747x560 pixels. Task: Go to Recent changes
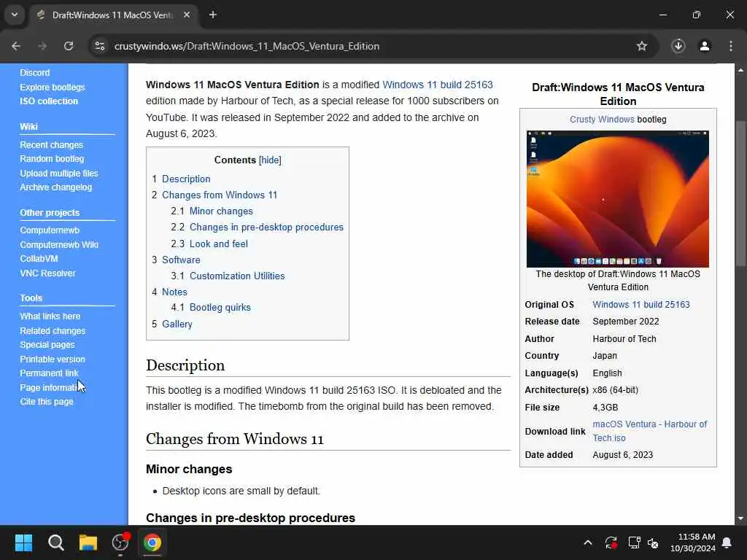tap(52, 145)
